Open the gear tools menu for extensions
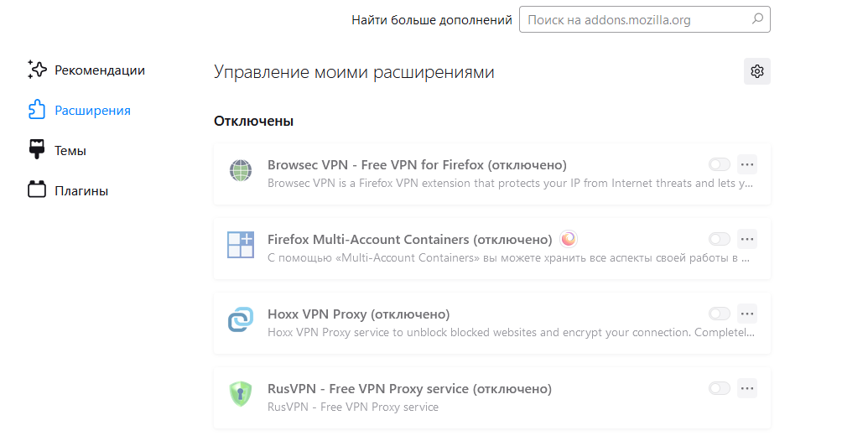The width and height of the screenshot is (868, 441). coord(757,71)
